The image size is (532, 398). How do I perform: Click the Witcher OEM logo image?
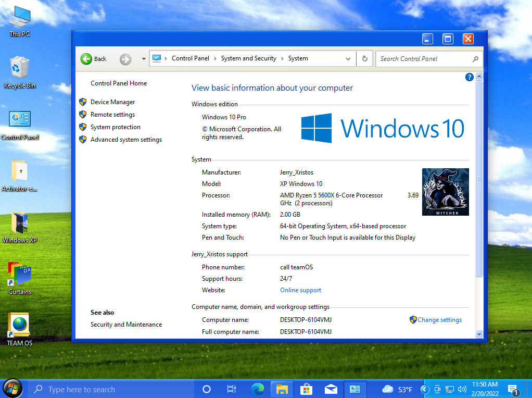446,192
